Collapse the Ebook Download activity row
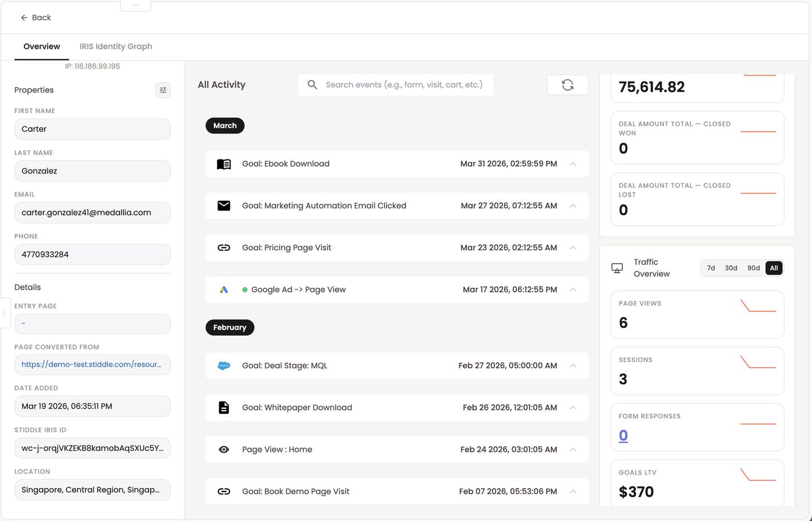Image resolution: width=812 pixels, height=521 pixels. point(573,164)
